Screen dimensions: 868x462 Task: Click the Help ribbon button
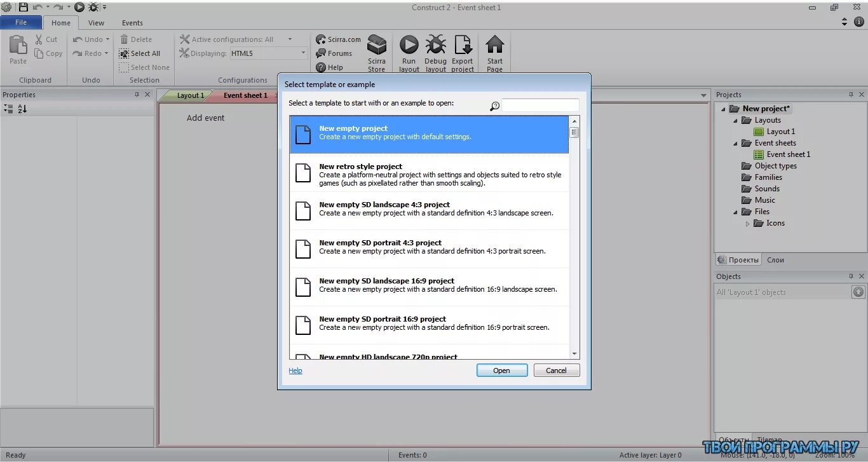329,67
